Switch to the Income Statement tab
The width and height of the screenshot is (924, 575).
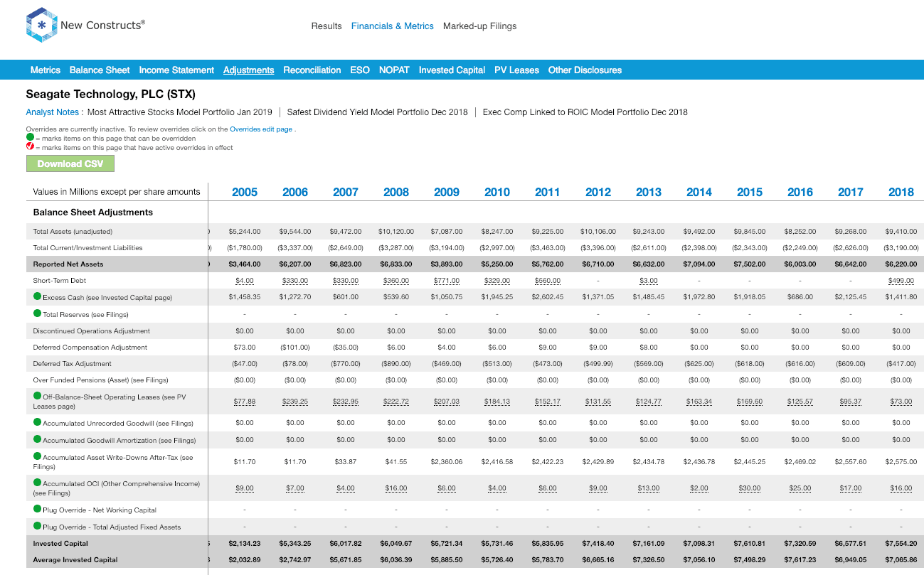coord(176,70)
